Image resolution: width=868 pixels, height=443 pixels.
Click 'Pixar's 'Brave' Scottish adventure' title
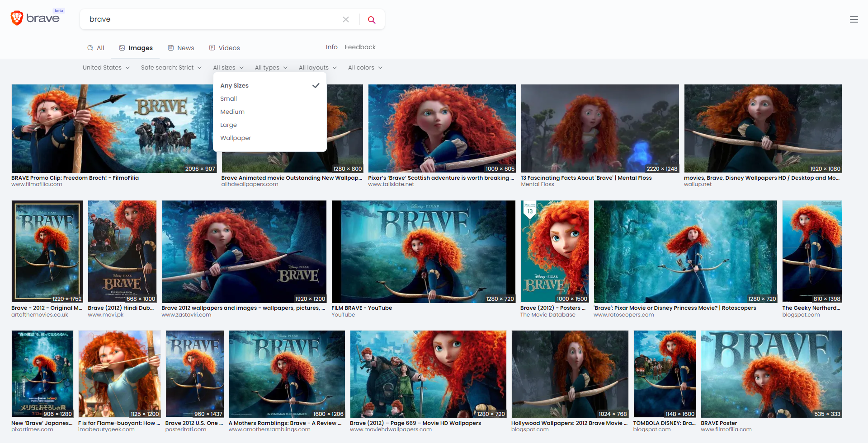[x=441, y=178]
